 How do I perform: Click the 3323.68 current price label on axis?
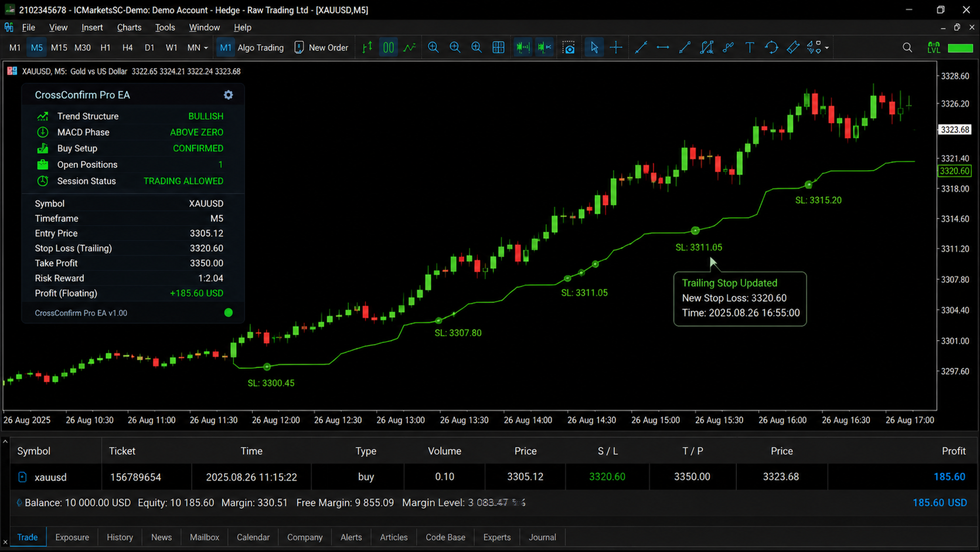955,130
